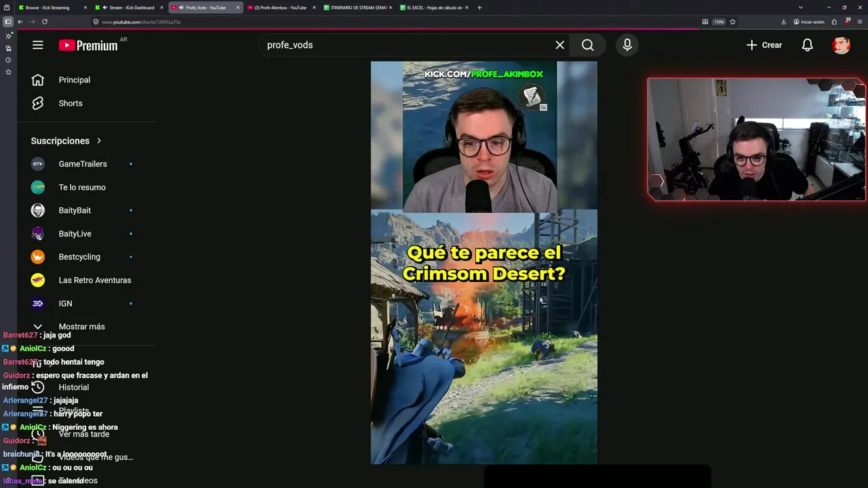Screen dimensions: 868x488
Task: Open the YouTube hamburger guide menu
Action: click(38, 45)
